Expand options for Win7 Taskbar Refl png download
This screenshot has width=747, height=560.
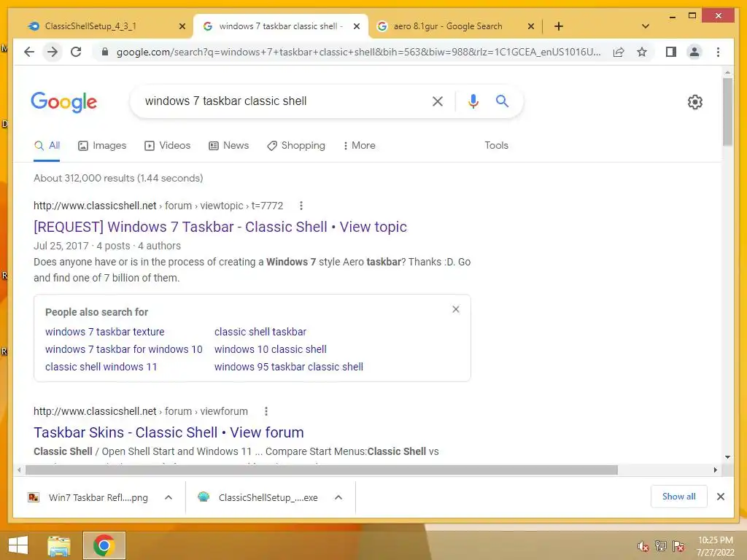click(x=169, y=497)
